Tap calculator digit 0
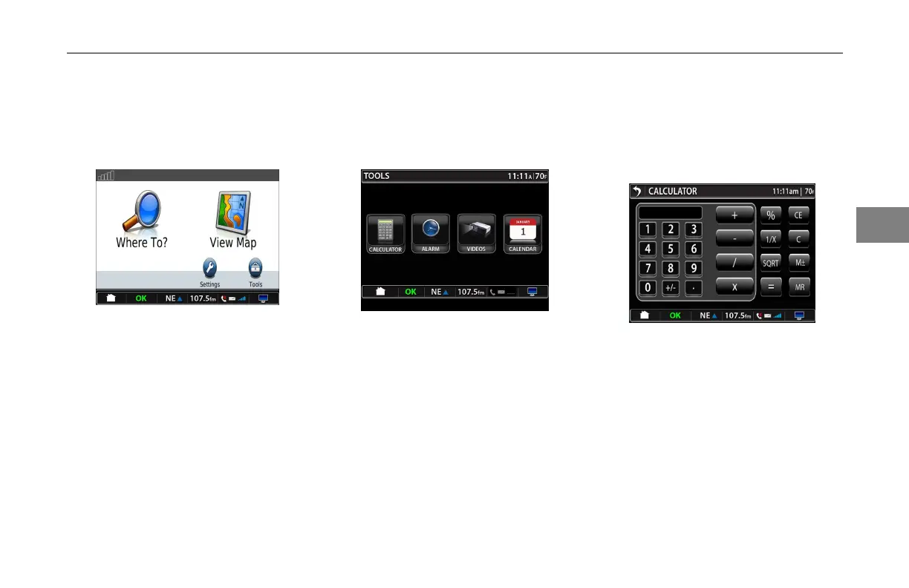This screenshot has width=909, height=588. [x=648, y=287]
